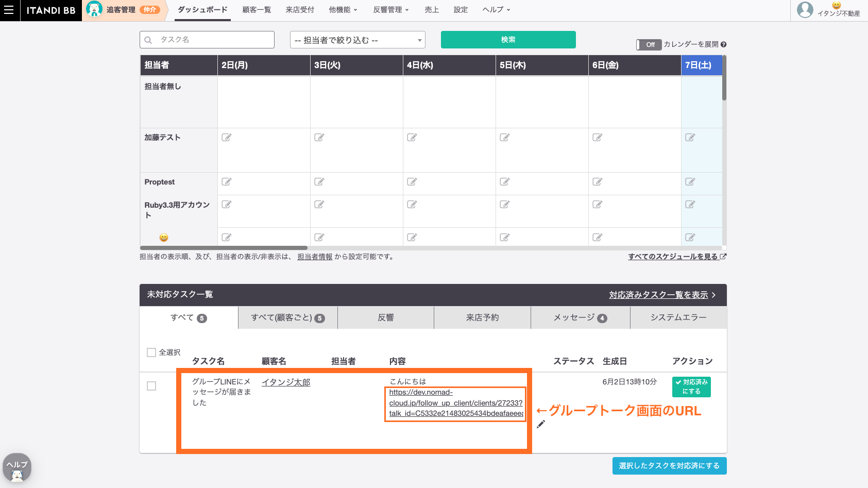Expand the ヘルプ menu in navigation bar
Screen dimensions: 868x488
(x=497, y=10)
